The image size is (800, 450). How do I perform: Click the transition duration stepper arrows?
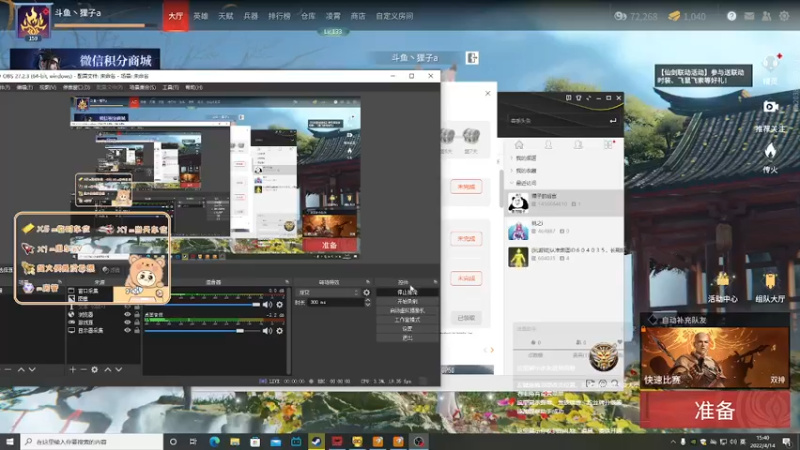click(x=367, y=303)
